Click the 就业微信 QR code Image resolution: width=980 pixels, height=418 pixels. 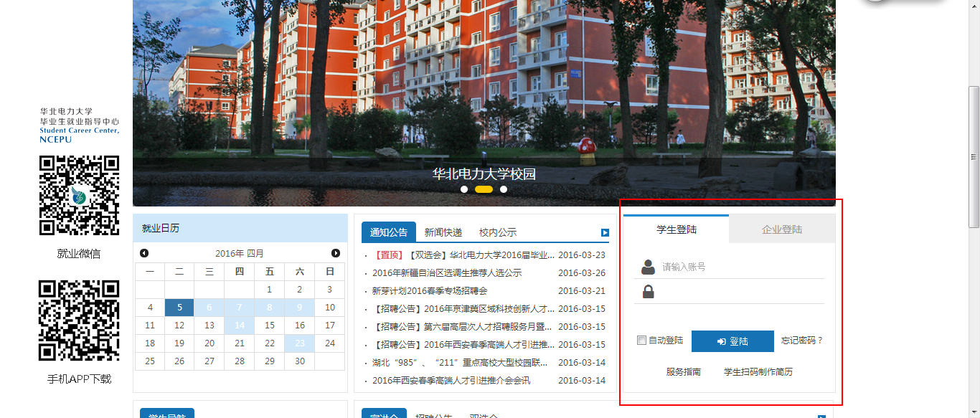click(79, 196)
